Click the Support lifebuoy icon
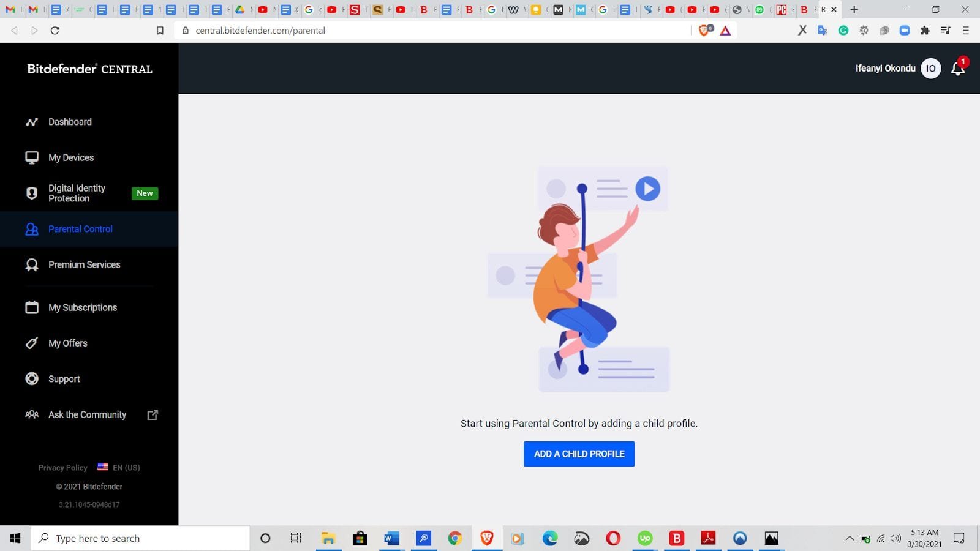 (32, 379)
